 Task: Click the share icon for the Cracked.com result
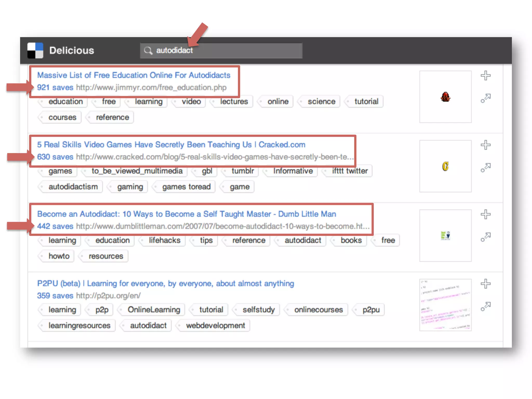tap(485, 168)
